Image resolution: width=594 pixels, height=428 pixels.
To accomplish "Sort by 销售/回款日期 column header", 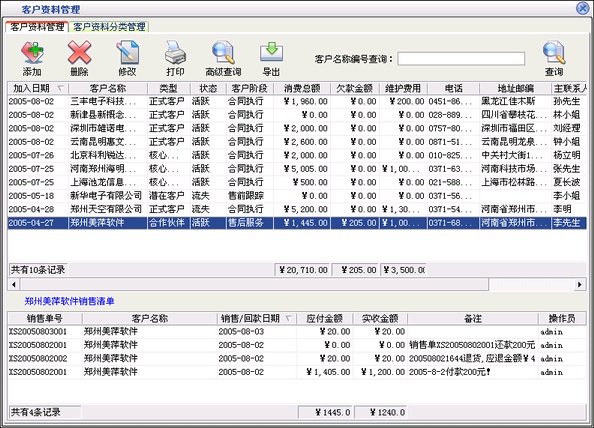I will click(256, 318).
